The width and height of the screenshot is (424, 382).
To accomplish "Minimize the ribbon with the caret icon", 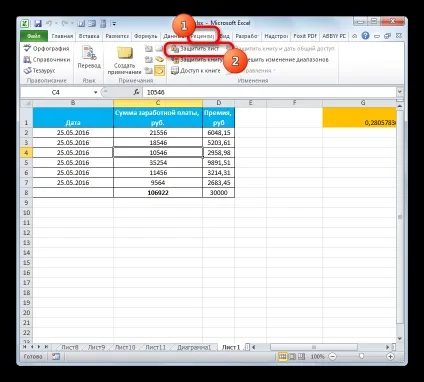I will point(355,36).
